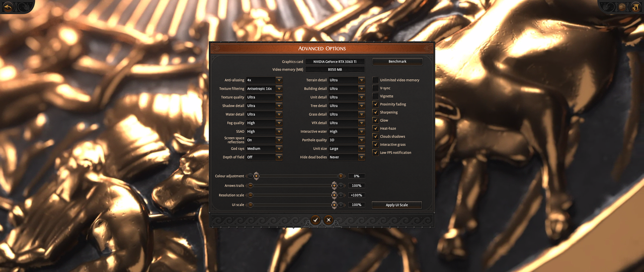The image size is (644, 272).
Task: Click the UI scale 100% value field
Action: point(357,205)
